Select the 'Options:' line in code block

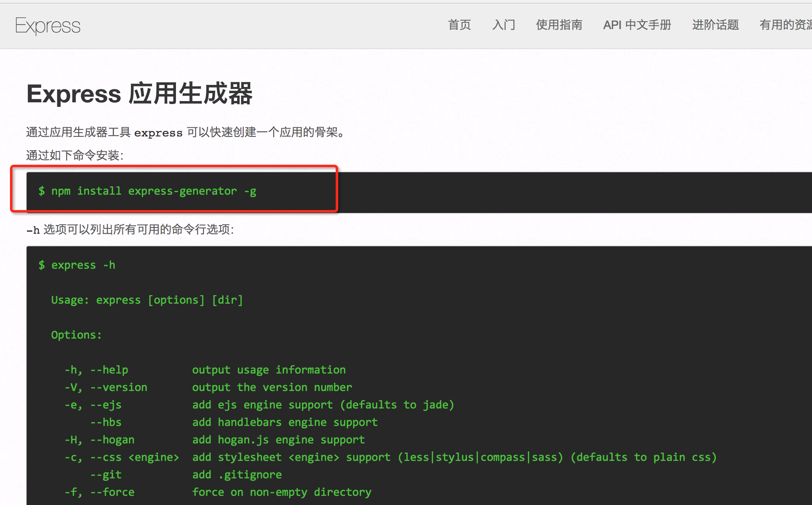coord(76,335)
